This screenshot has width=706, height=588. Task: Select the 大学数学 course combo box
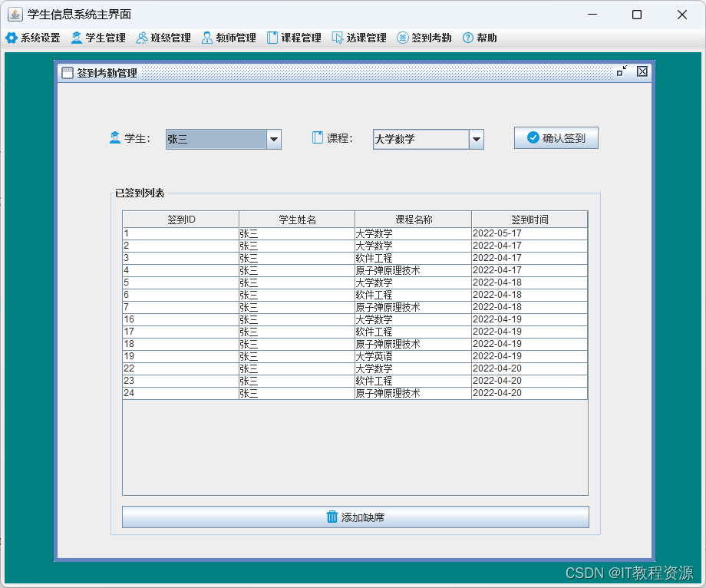point(428,140)
